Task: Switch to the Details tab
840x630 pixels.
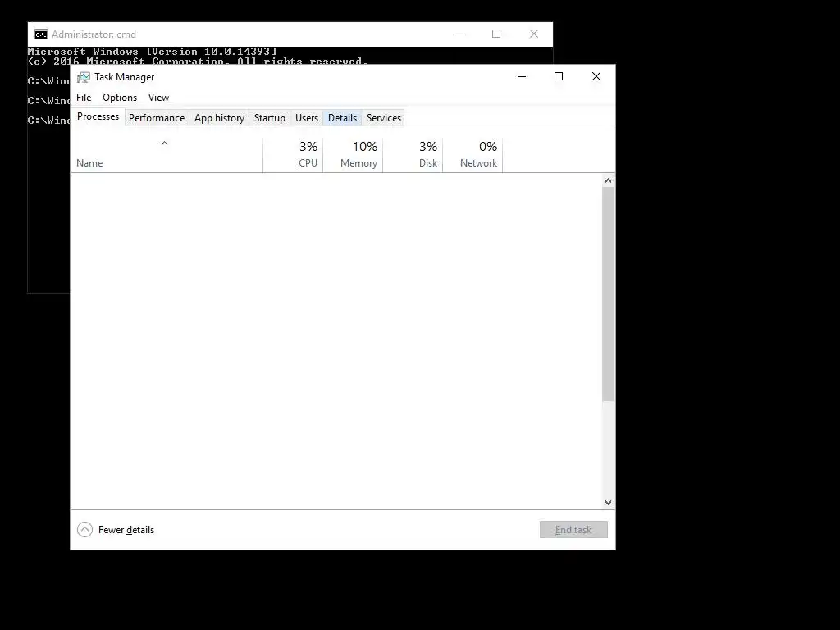Action: click(x=342, y=118)
